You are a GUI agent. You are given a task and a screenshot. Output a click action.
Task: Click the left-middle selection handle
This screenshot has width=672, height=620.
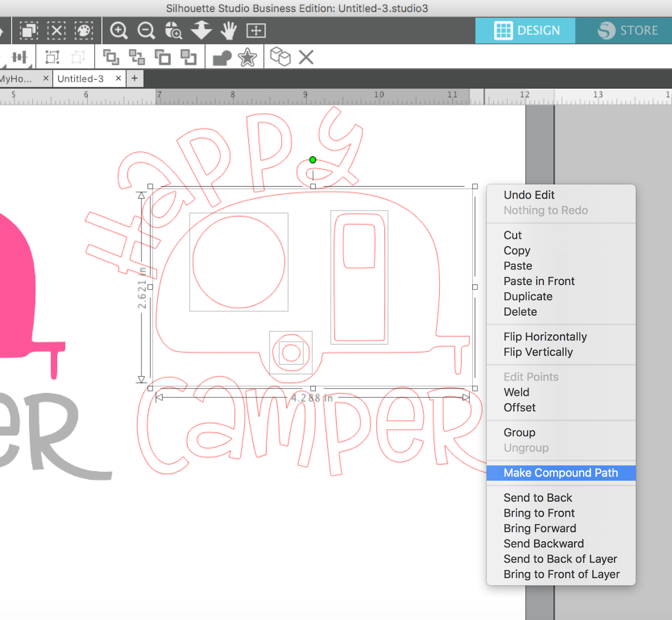point(150,287)
